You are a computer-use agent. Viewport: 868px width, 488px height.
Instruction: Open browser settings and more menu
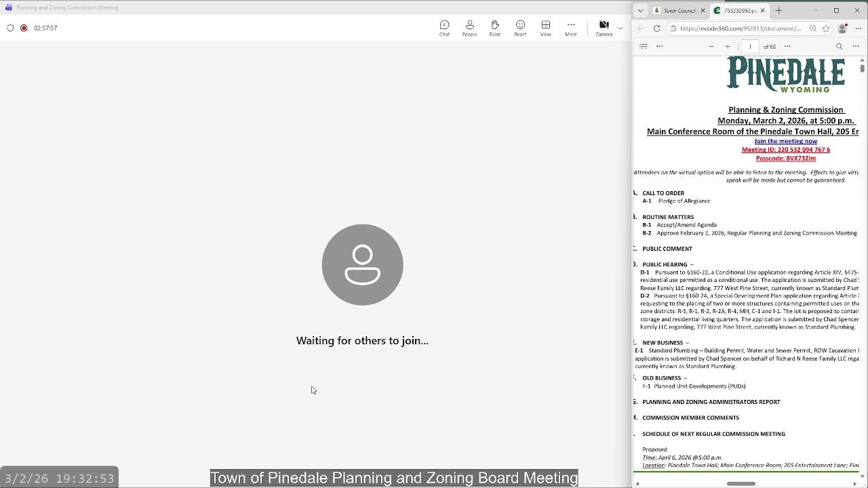point(858,28)
